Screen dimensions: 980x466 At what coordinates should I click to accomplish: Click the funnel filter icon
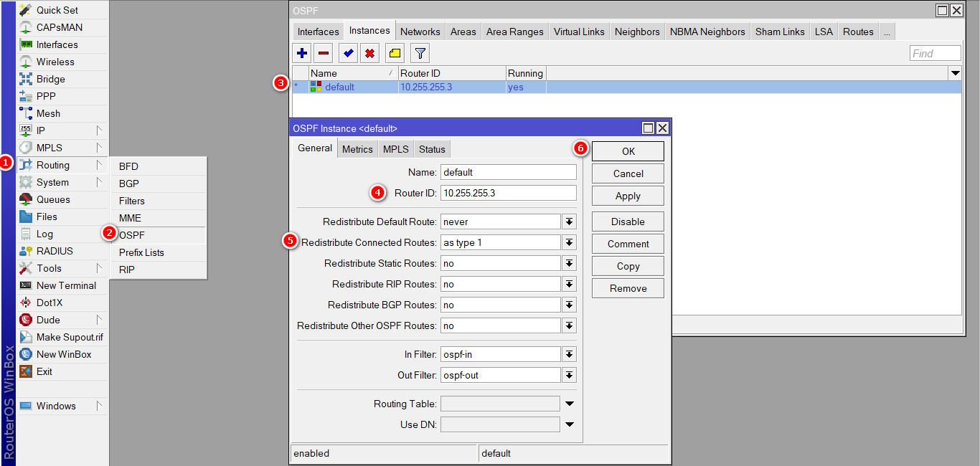tap(420, 53)
